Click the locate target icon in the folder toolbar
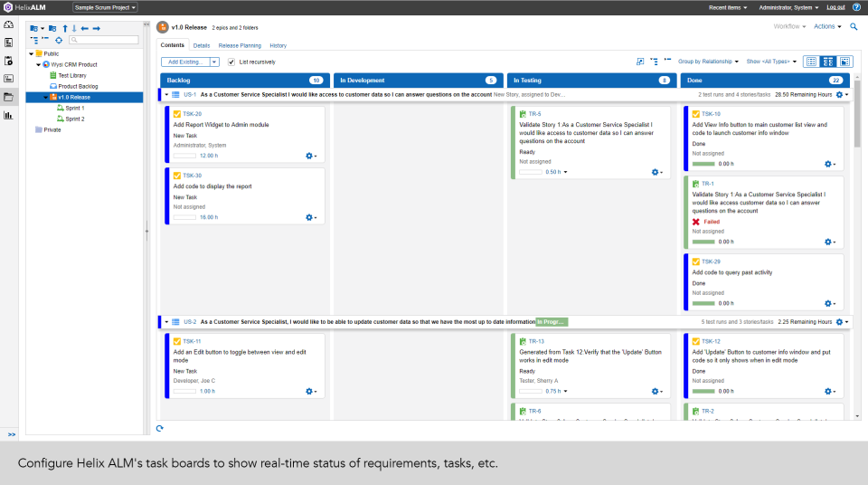Image resolution: width=868 pixels, height=485 pixels. 59,40
